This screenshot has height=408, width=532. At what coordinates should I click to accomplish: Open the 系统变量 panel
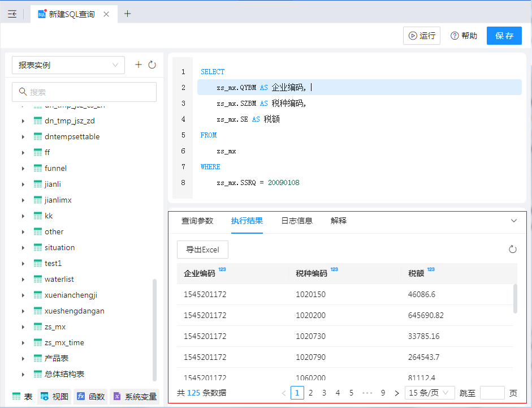coord(135,397)
